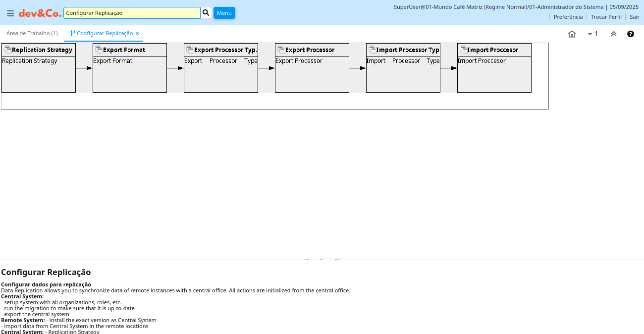Open the Preferência link

pos(568,17)
